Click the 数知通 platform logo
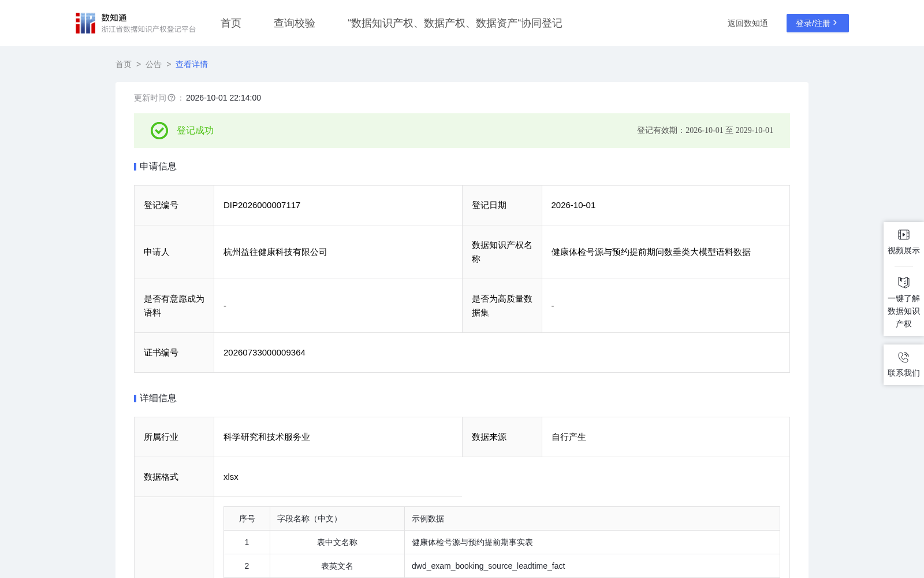The width and height of the screenshot is (924, 578). point(136,23)
